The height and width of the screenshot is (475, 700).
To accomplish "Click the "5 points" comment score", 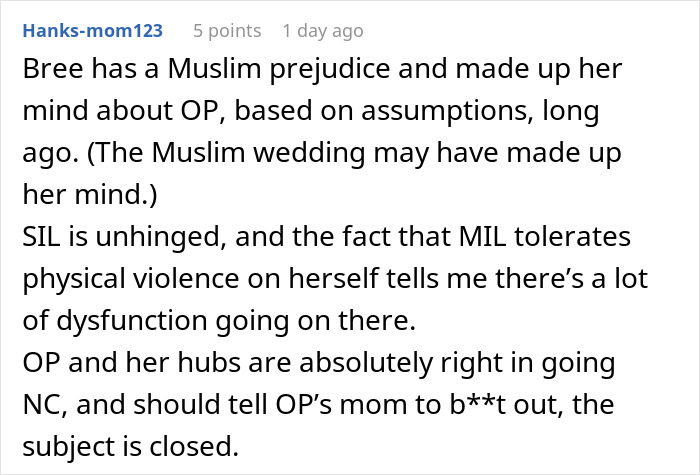I will click(x=228, y=31).
